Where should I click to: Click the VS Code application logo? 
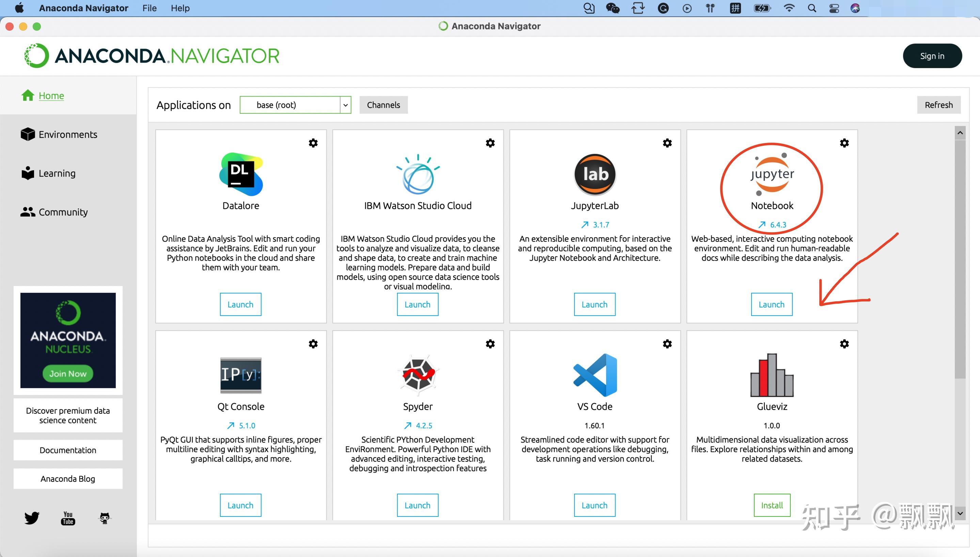595,375
